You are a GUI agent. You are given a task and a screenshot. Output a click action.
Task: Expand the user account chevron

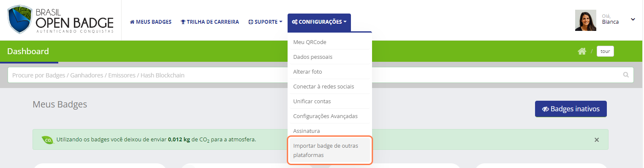[633, 19]
